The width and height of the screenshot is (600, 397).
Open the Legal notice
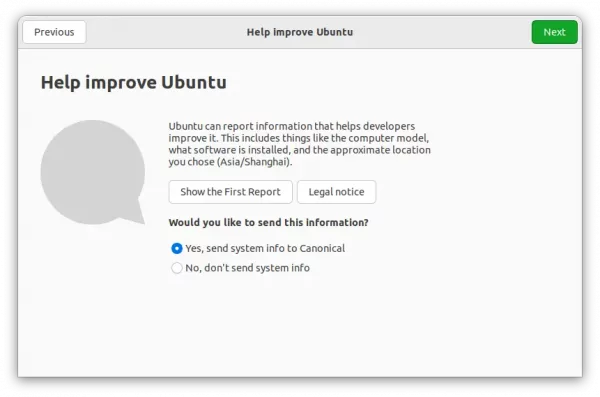coord(336,192)
